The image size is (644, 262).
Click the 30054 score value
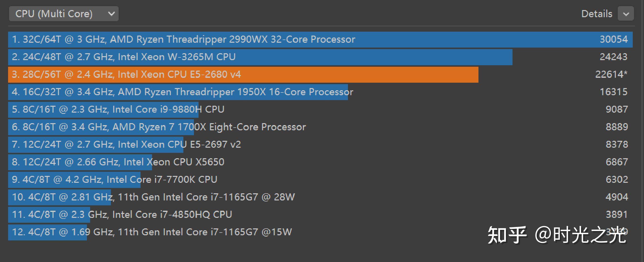click(x=613, y=39)
